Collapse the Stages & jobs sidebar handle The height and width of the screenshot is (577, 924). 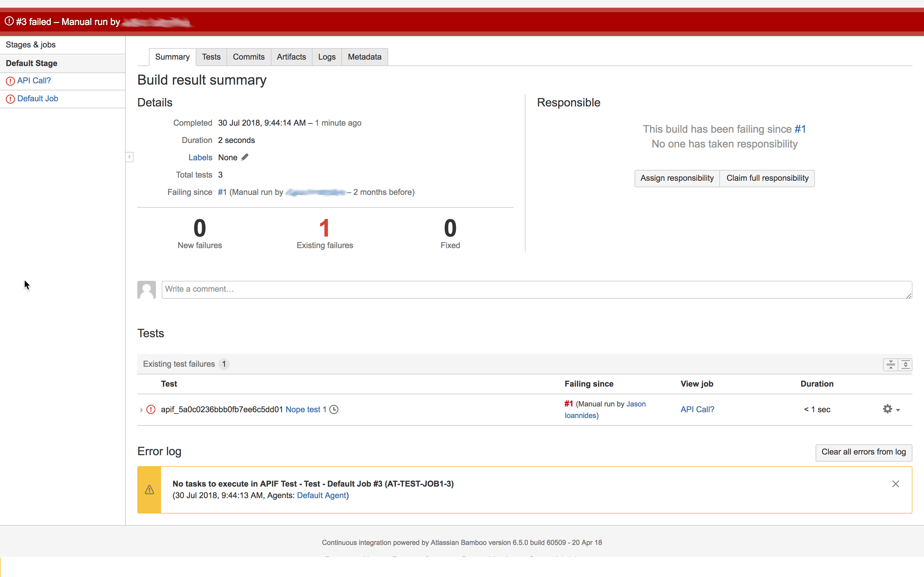(x=129, y=157)
